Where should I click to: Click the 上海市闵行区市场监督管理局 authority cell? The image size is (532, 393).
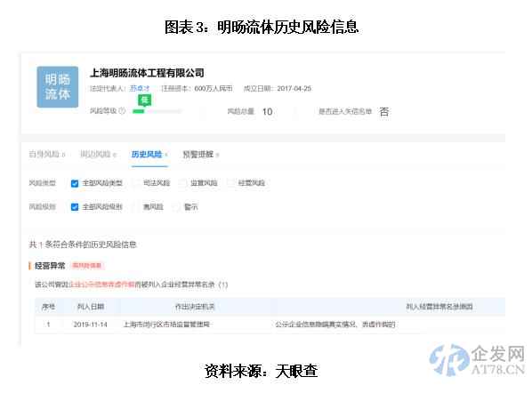166,325
